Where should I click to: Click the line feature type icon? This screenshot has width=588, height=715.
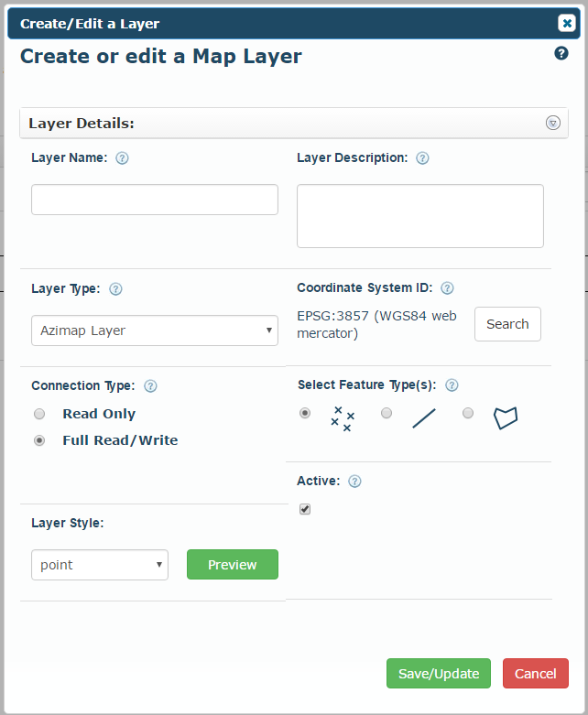click(x=424, y=418)
